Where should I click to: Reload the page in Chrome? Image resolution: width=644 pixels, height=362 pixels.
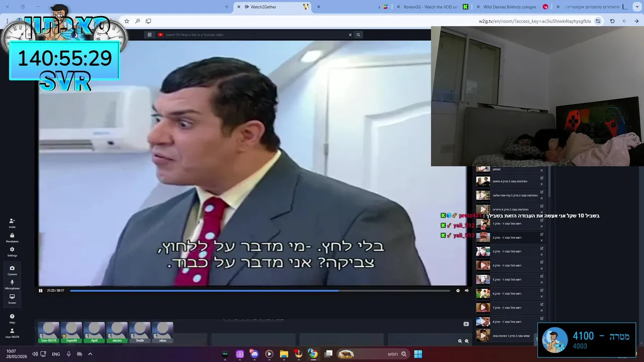click(x=612, y=21)
